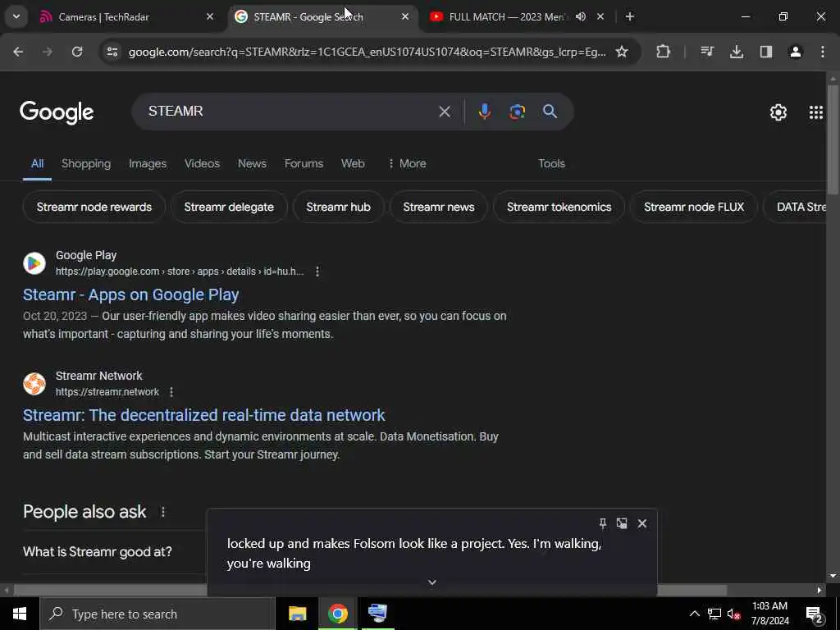Open the Extensions puzzle icon
Viewport: 840px width, 630px height.
pyautogui.click(x=663, y=52)
